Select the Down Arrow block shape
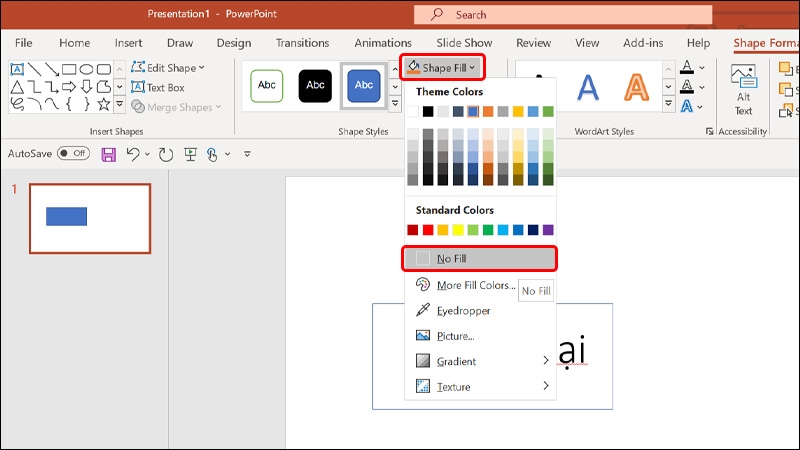Viewport: 800px width, 450px height. tap(86, 87)
